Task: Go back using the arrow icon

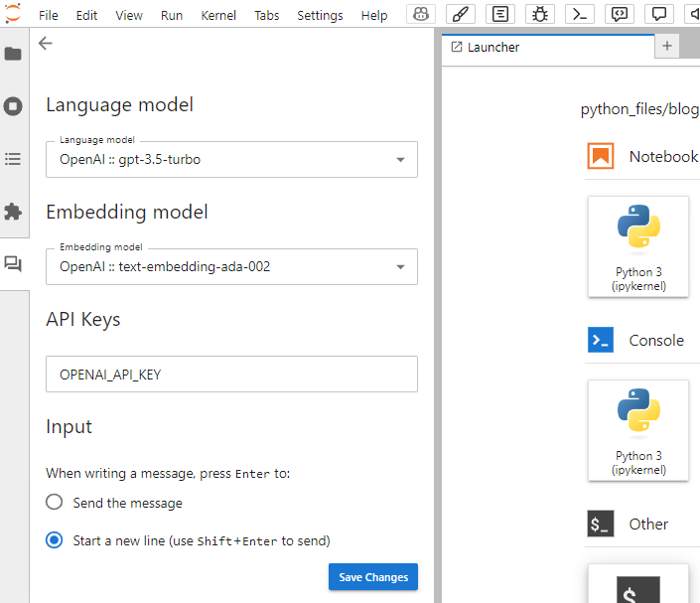Action: 46,44
